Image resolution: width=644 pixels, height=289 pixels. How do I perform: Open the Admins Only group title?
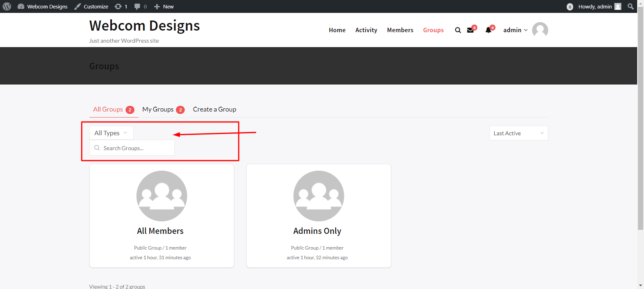tap(317, 231)
